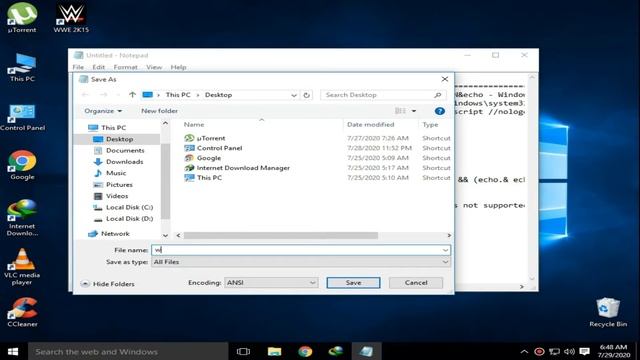The height and width of the screenshot is (360, 640).
Task: Click the search magnifier in Search Desktop
Action: coord(438,95)
